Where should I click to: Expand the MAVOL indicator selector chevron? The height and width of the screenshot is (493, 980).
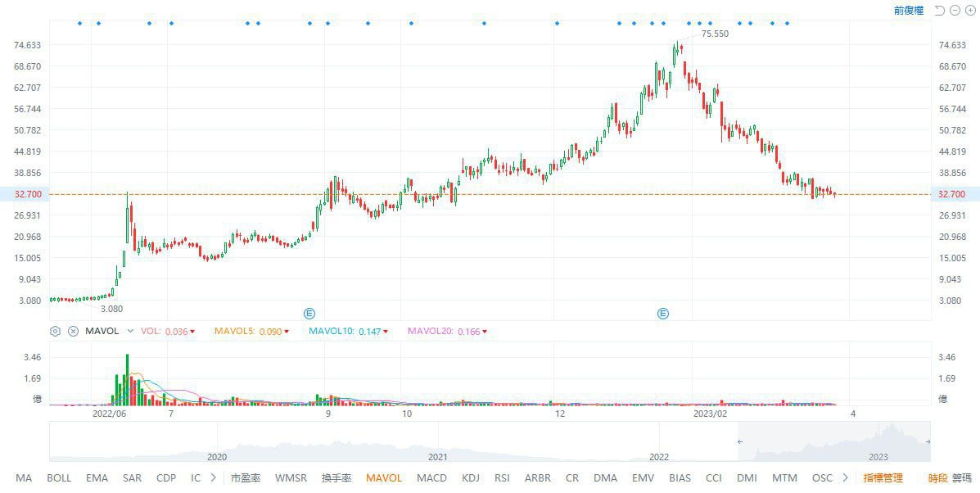[132, 331]
